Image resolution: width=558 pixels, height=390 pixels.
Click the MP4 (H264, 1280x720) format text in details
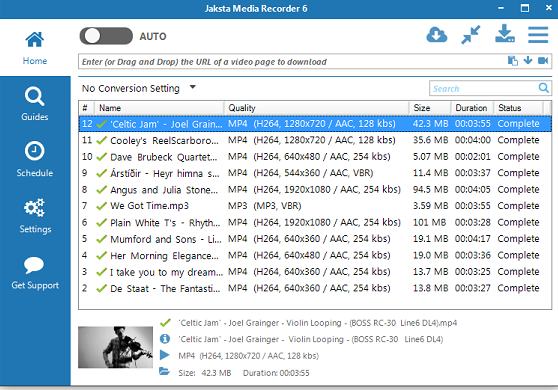click(248, 355)
